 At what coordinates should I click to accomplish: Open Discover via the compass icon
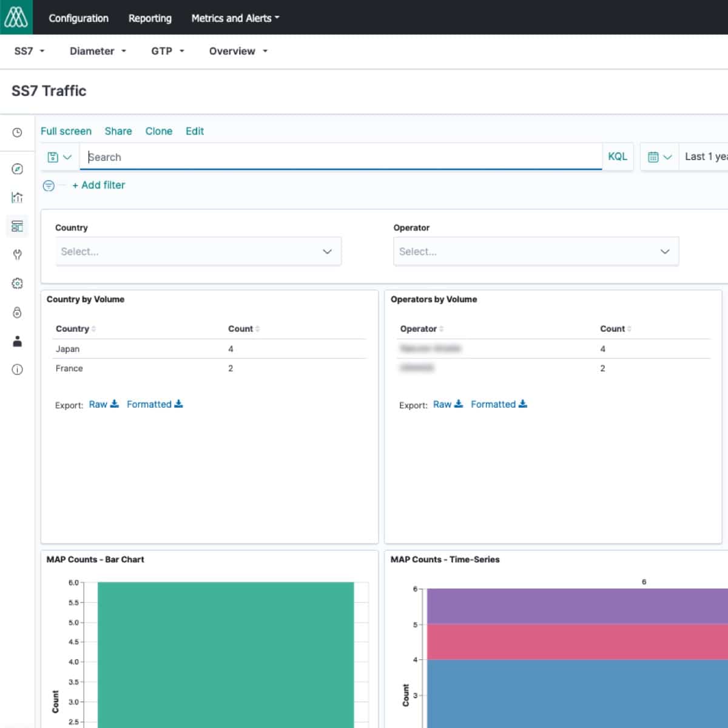pos(17,169)
